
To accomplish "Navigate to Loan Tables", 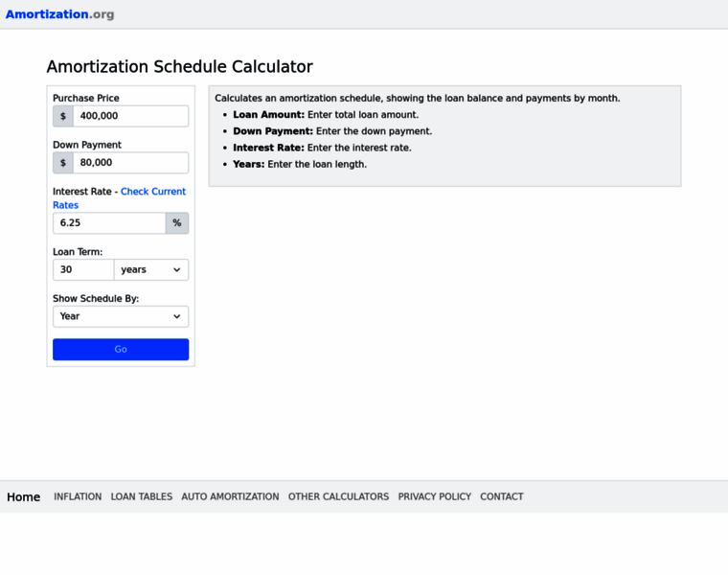I will (142, 497).
